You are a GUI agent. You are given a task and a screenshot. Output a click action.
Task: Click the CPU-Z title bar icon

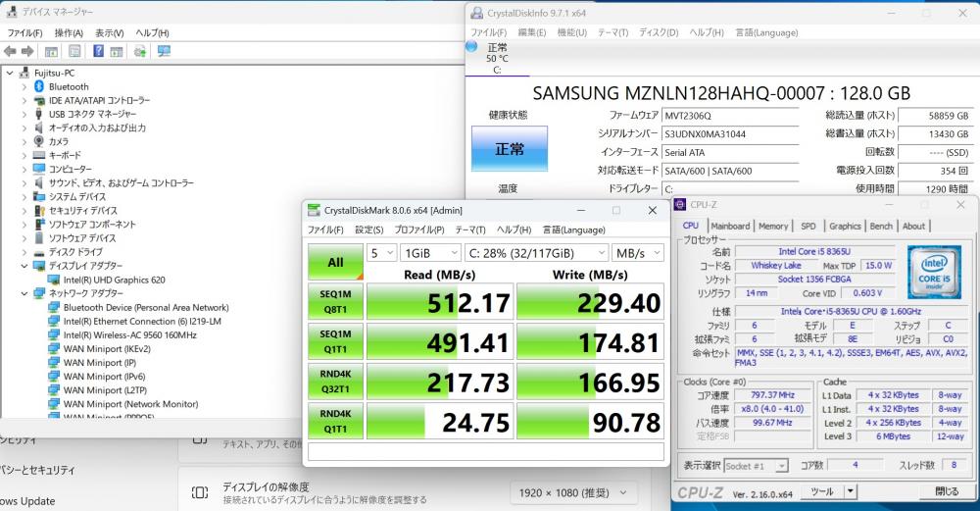click(x=680, y=205)
